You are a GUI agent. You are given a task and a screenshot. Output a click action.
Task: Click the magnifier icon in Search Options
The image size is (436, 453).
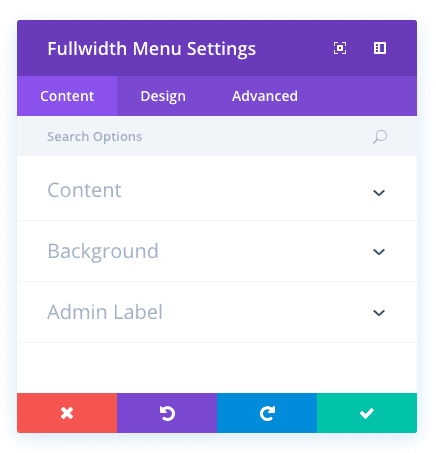380,136
